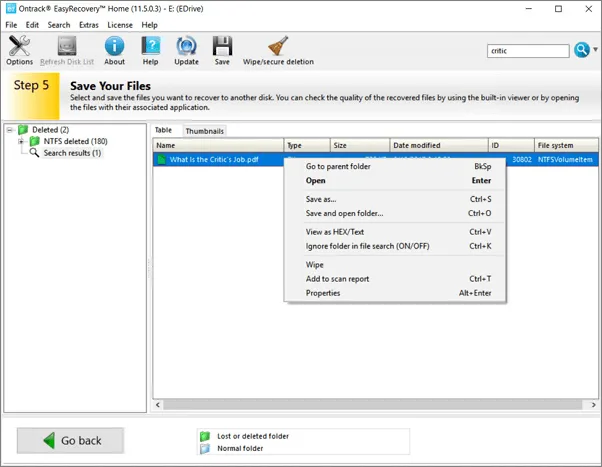
Task: Click the Update toolbar icon
Action: [186, 50]
